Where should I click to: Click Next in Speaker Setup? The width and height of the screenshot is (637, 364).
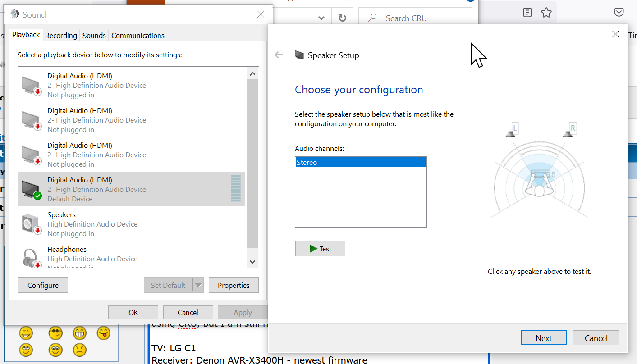544,338
